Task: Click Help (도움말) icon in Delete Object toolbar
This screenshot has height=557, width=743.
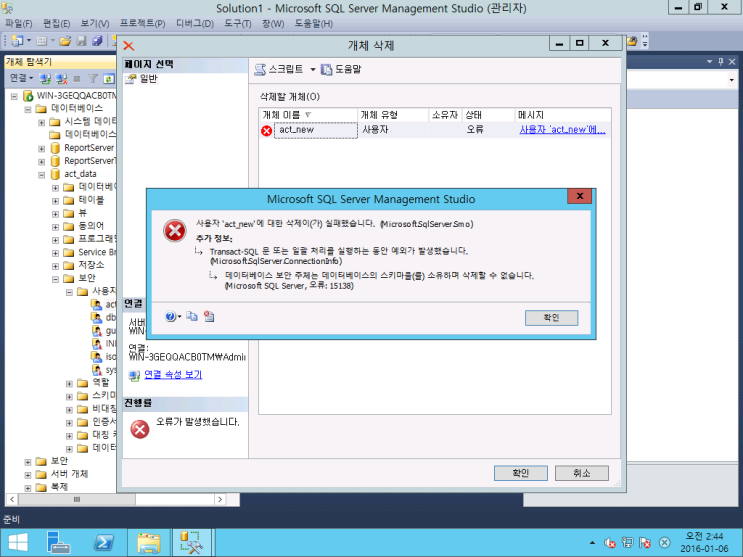Action: tap(326, 70)
